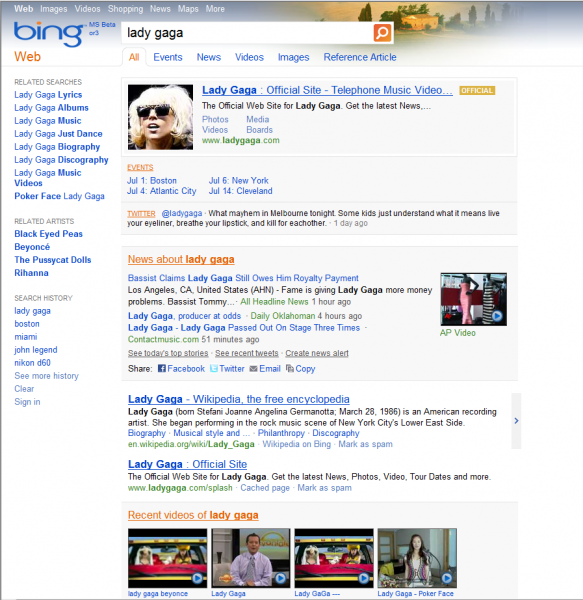
Task: Open the More menu in top navigation
Action: (215, 9)
